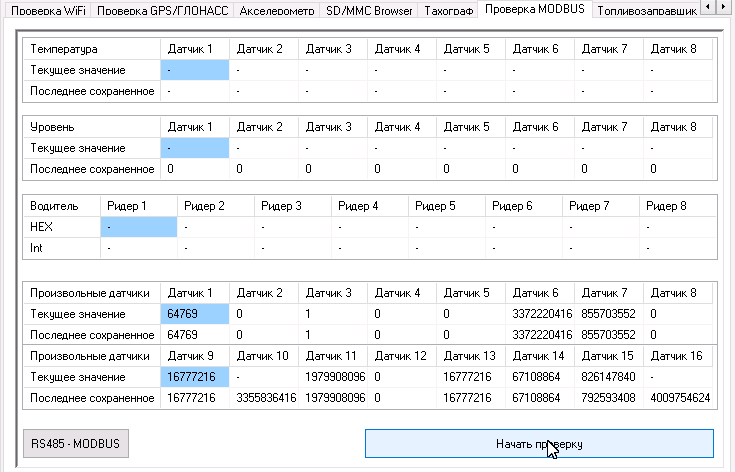Click Датчик 16 saved value 4009754624

point(679,398)
